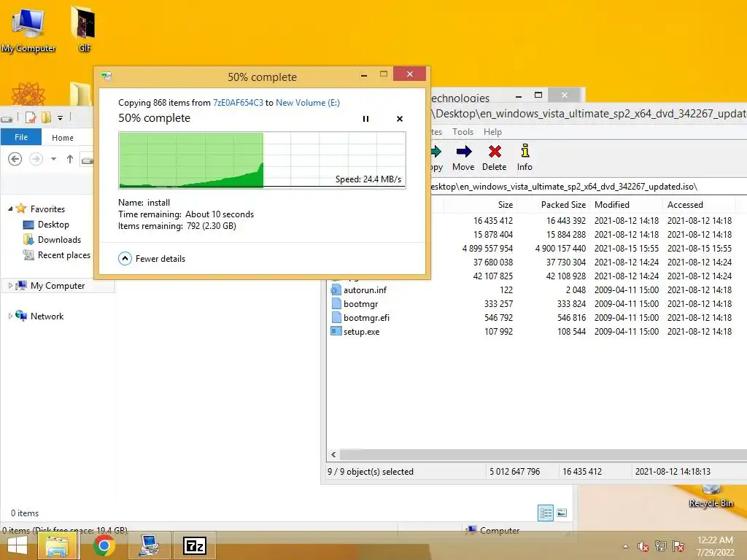Click the 7-Zip taskbar icon
747x560 pixels.
[195, 545]
